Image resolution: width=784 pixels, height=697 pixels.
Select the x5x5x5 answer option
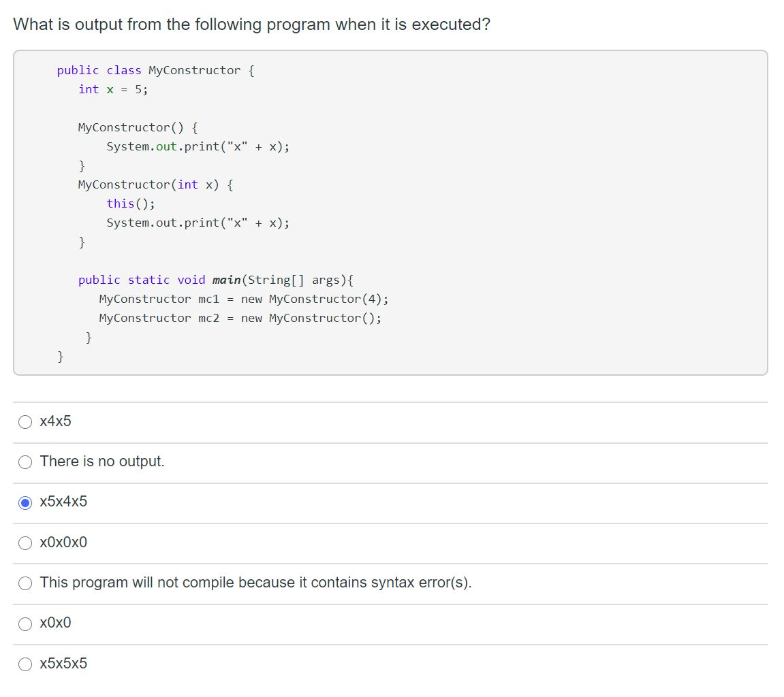[25, 663]
